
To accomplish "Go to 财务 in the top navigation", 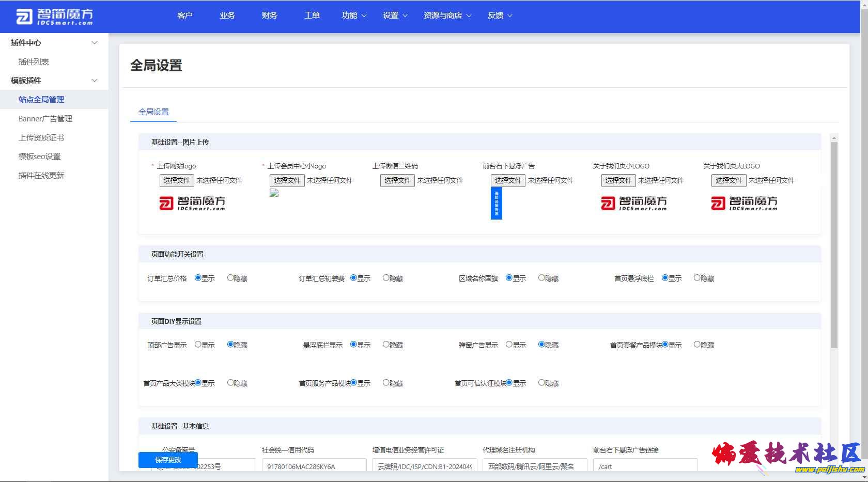I will click(x=269, y=15).
